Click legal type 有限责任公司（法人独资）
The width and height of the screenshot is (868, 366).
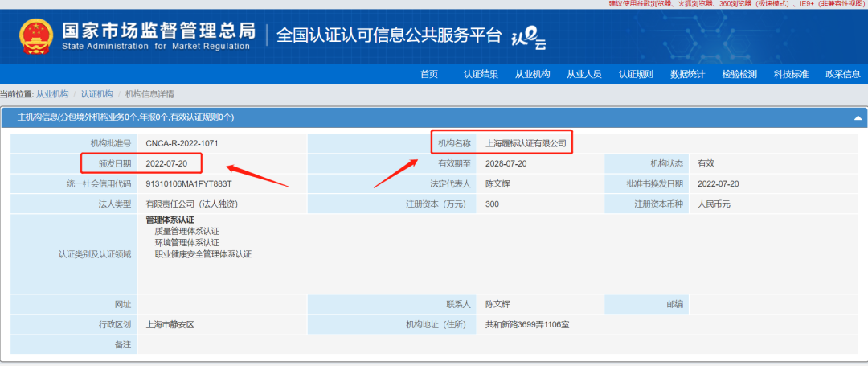(x=191, y=204)
